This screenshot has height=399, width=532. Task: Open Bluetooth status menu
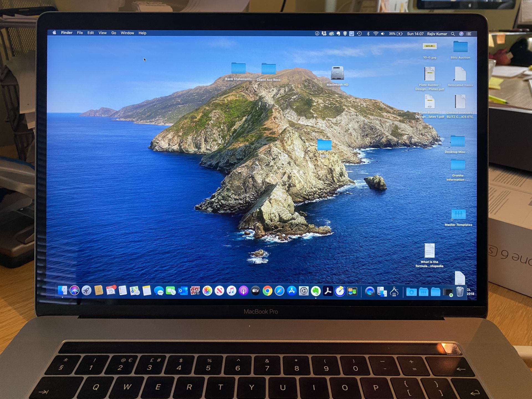coord(368,34)
